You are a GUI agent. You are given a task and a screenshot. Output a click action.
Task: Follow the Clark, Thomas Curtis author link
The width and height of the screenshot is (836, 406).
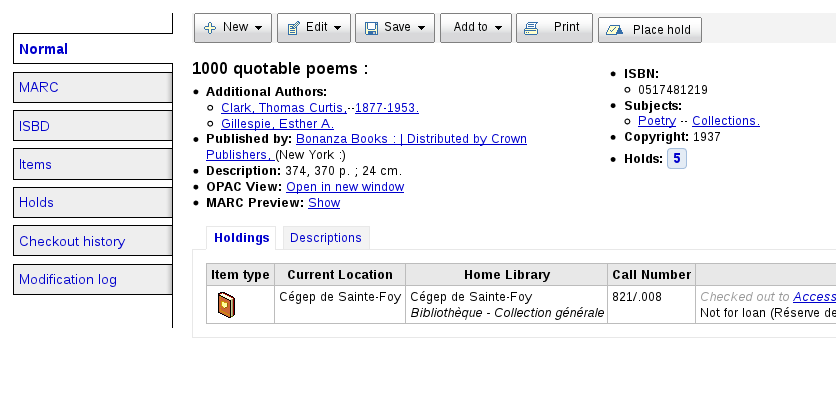point(283,108)
